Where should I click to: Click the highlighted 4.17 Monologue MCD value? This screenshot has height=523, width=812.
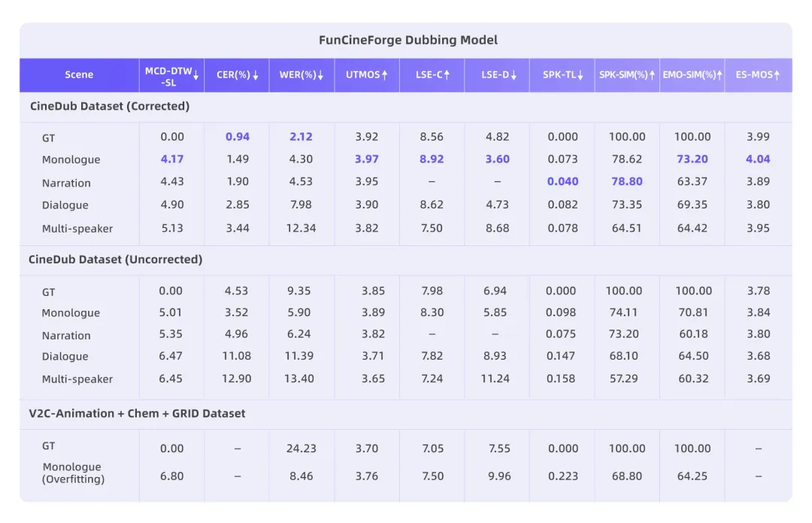[172, 159]
